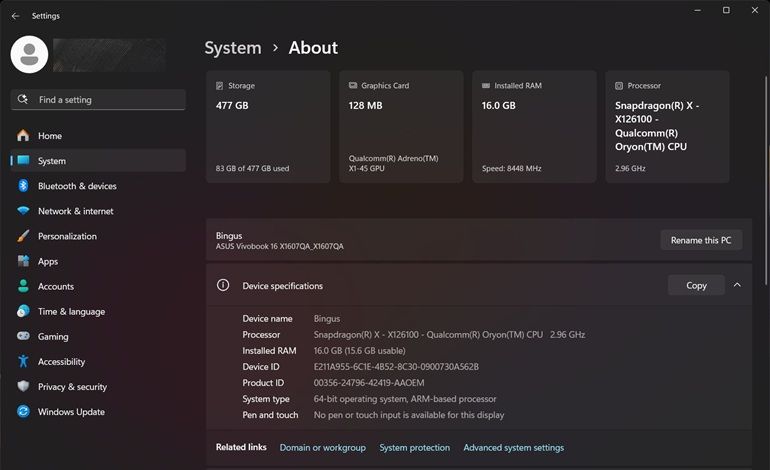Open Windows Update page
This screenshot has height=470, width=770.
[x=98, y=412]
